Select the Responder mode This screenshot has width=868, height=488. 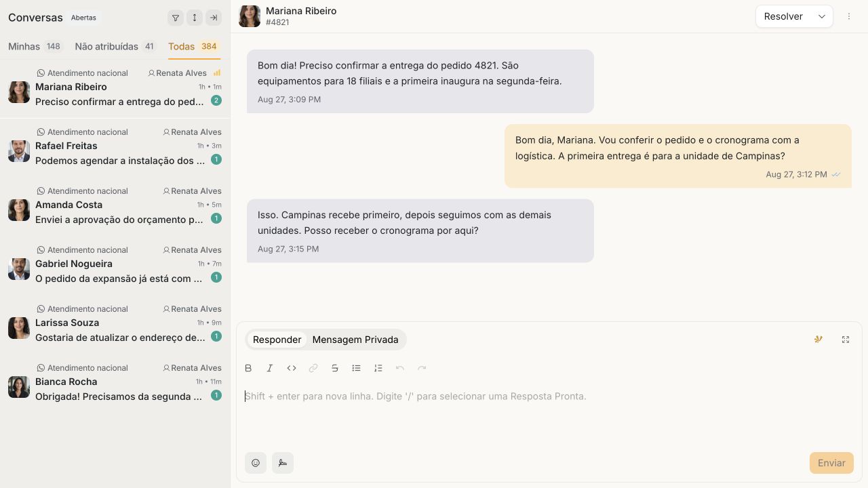click(277, 340)
